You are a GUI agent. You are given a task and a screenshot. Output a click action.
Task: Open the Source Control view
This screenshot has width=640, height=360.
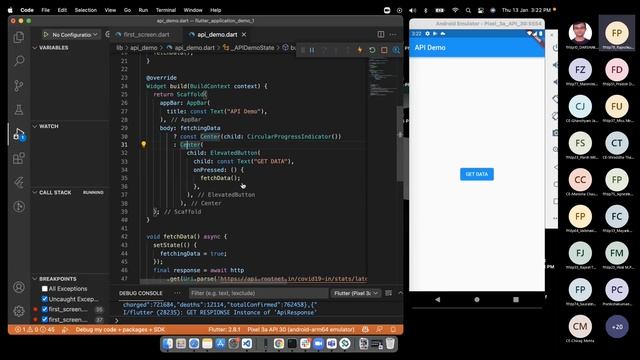click(x=19, y=85)
